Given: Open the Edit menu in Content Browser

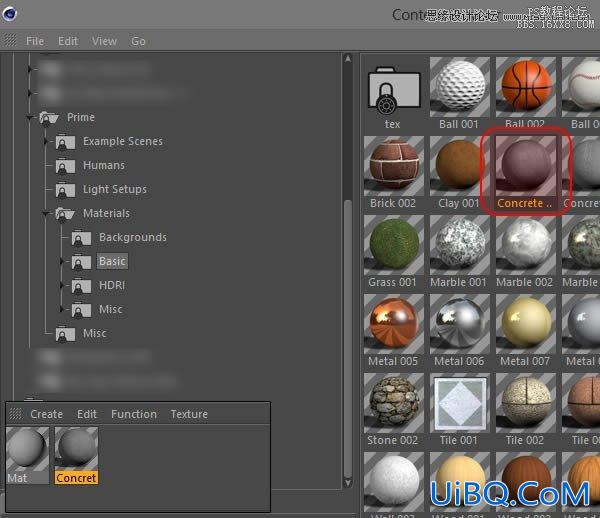Looking at the screenshot, I should [x=68, y=41].
